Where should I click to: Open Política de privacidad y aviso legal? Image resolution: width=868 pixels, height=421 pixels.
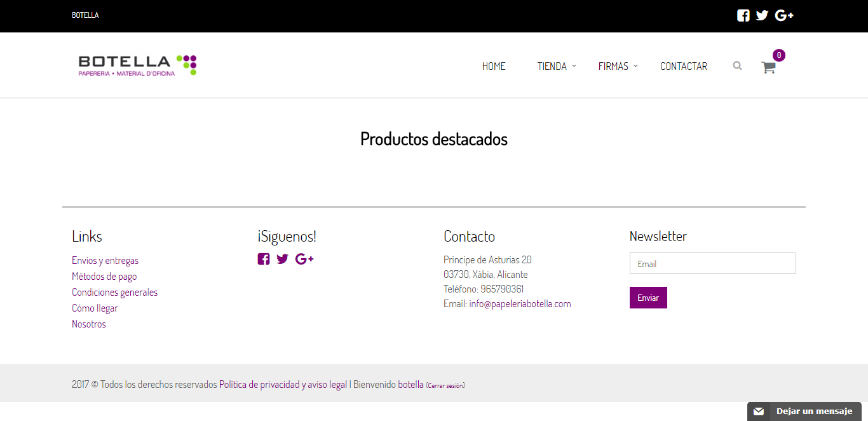[x=283, y=385]
